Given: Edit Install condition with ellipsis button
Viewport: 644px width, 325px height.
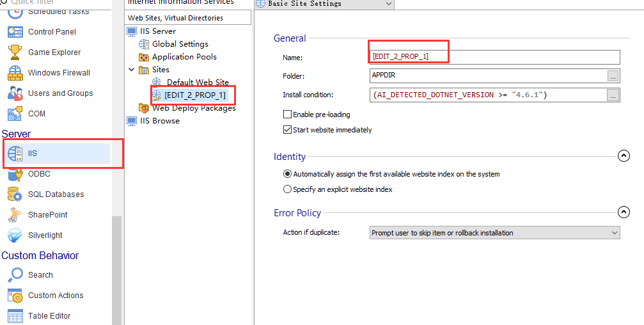Looking at the screenshot, I should (613, 95).
